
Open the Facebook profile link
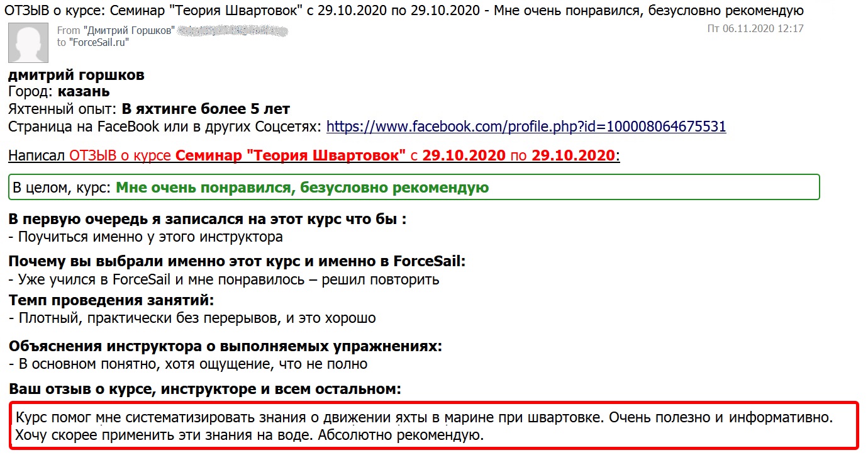pos(525,126)
